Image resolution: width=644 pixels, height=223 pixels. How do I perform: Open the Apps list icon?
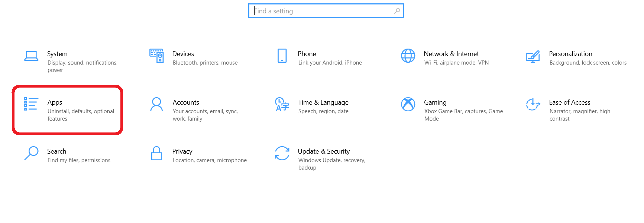[31, 104]
